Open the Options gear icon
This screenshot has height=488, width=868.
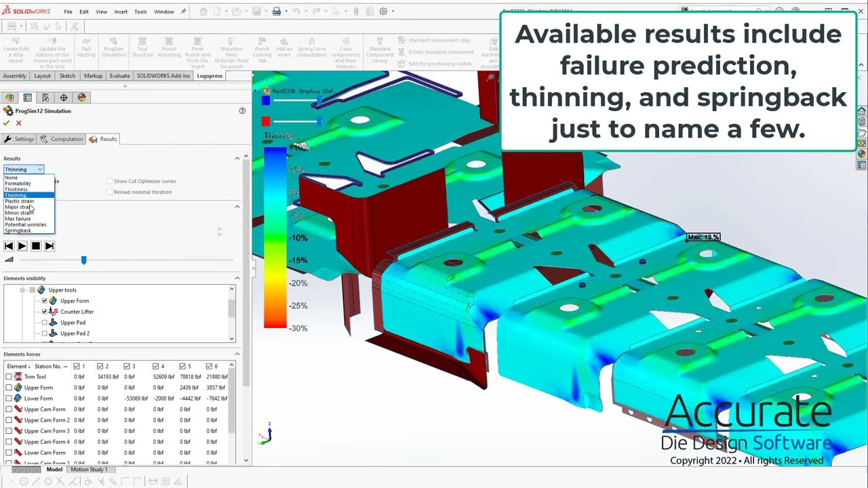(383, 12)
